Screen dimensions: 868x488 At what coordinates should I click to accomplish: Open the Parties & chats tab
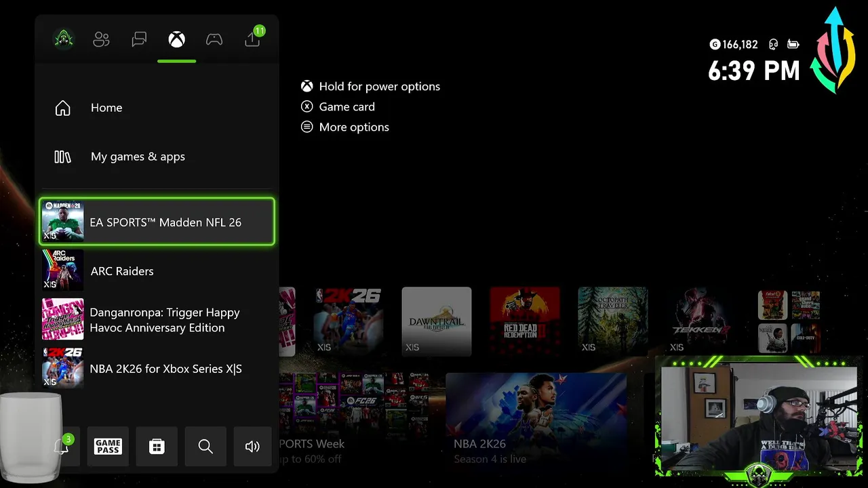click(x=139, y=40)
